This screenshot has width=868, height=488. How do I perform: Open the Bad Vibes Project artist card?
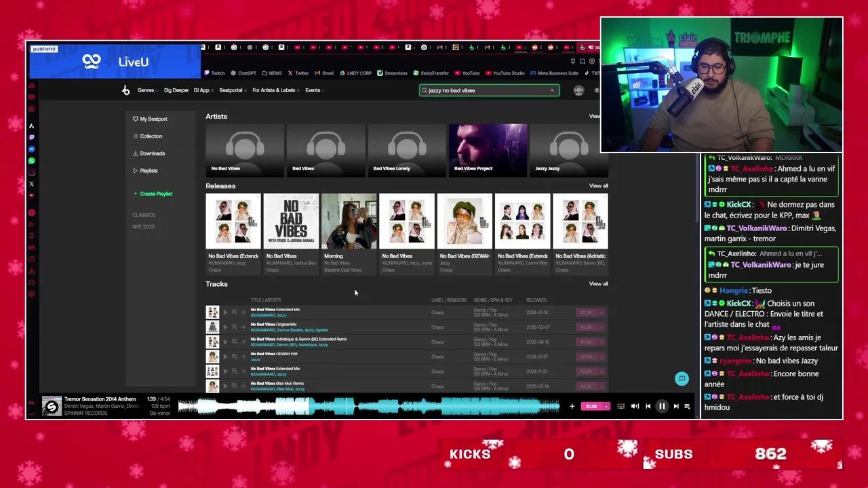click(x=488, y=150)
